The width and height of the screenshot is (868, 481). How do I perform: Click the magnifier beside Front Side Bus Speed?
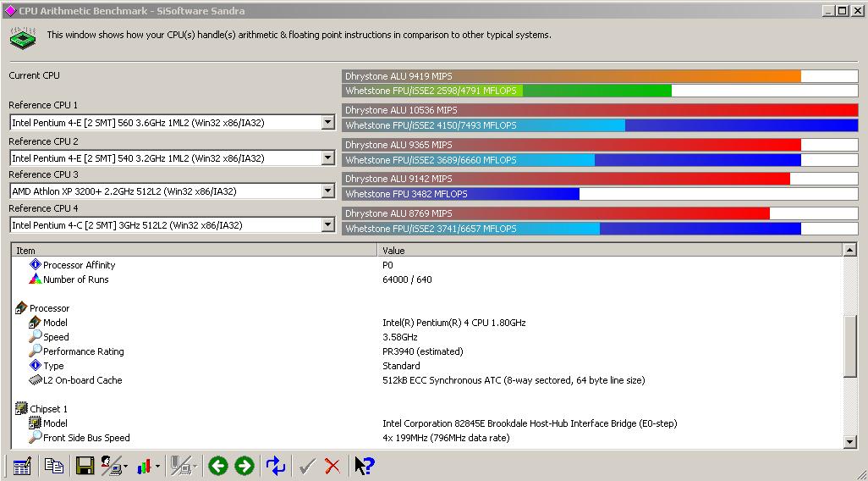point(36,437)
